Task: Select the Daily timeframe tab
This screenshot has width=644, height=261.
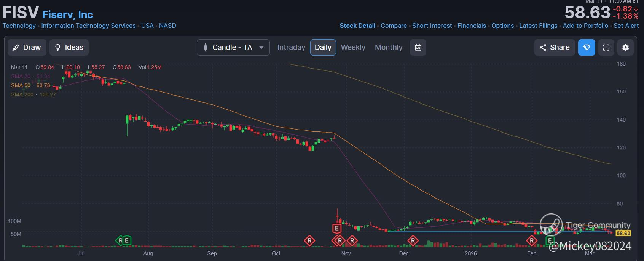Action: 323,47
